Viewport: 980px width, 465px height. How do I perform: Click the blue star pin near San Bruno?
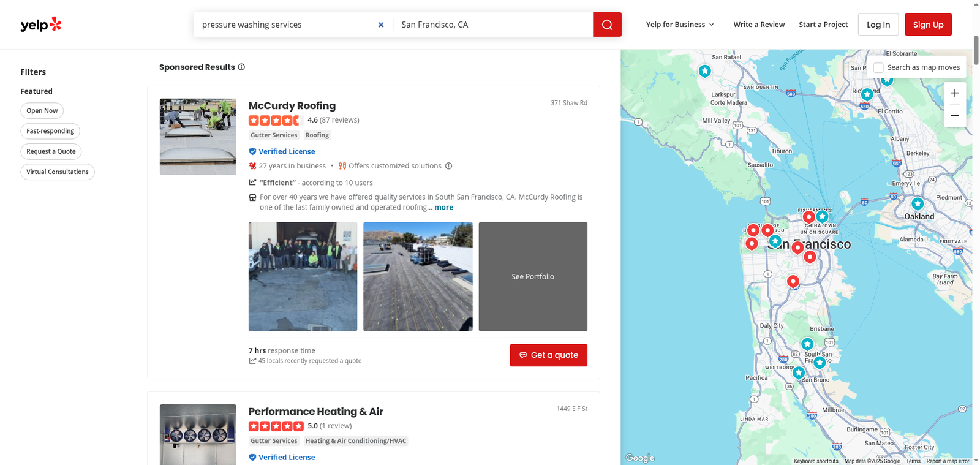pos(799,372)
